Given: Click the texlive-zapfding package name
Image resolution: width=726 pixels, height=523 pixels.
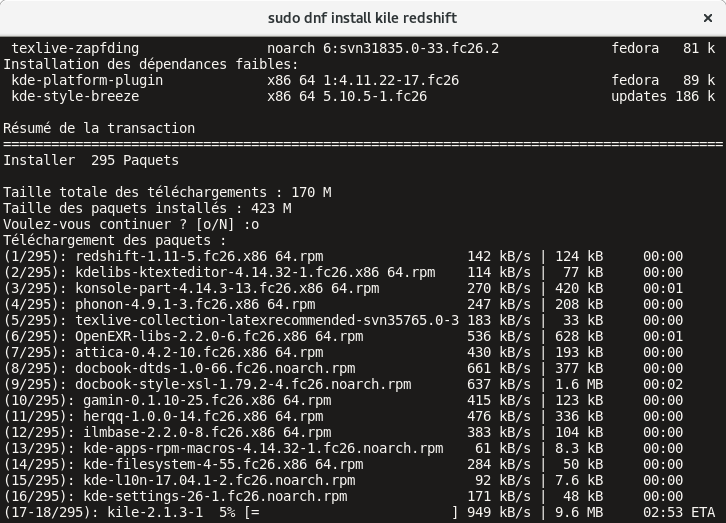Looking at the screenshot, I should (76, 48).
